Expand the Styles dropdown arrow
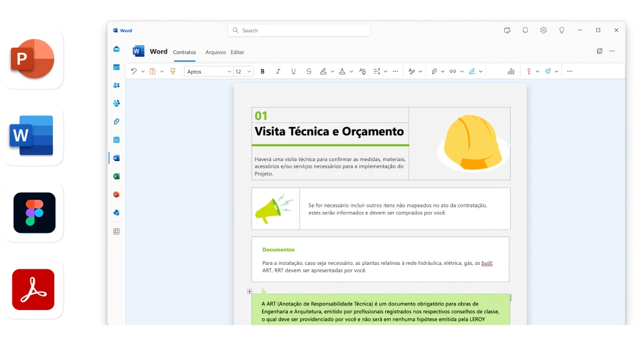This screenshot has width=644, height=348. pos(420,72)
